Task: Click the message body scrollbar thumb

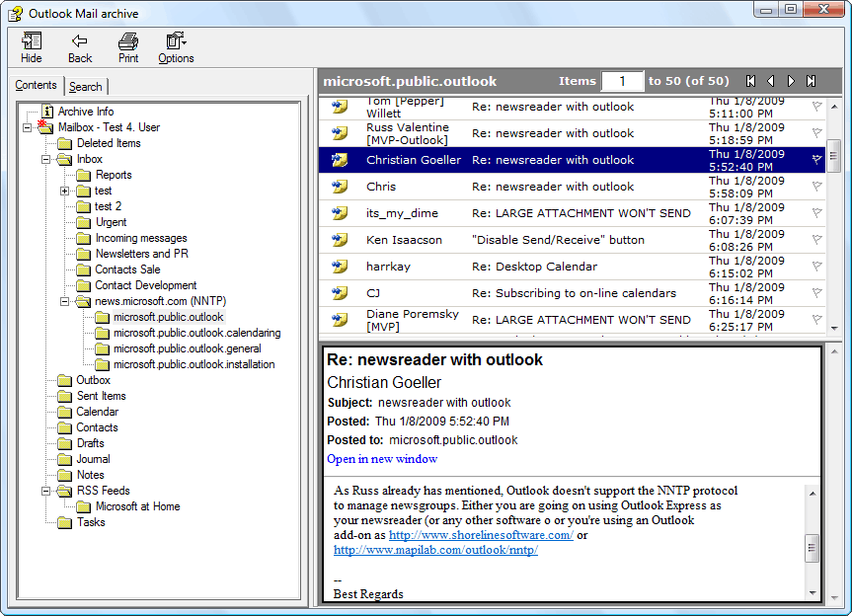Action: [812, 548]
